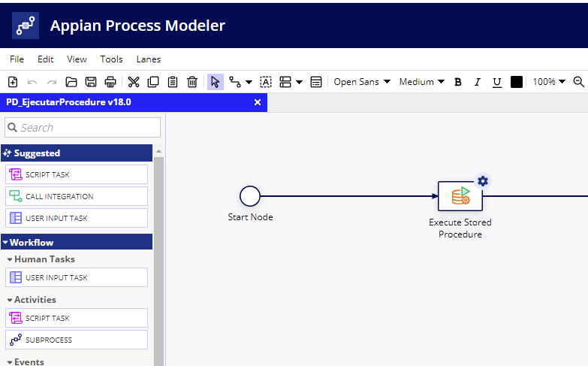Viewport: 588px width, 366px height.
Task: Paste from clipboard
Action: point(173,82)
